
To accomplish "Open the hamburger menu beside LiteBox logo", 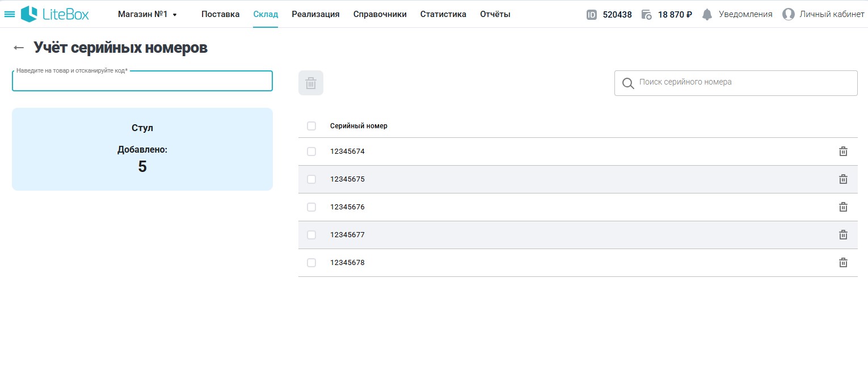I will click(10, 14).
